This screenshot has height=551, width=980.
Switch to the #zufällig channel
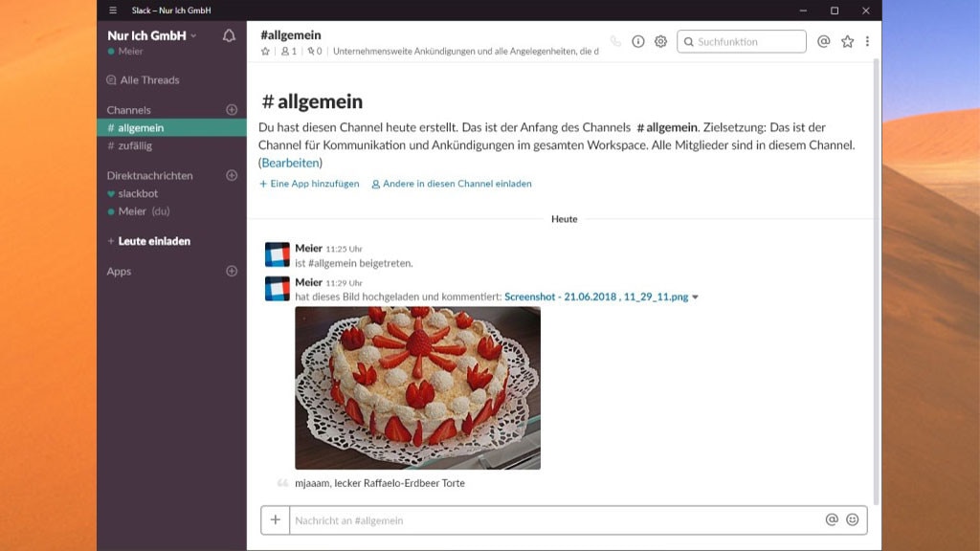click(x=134, y=146)
